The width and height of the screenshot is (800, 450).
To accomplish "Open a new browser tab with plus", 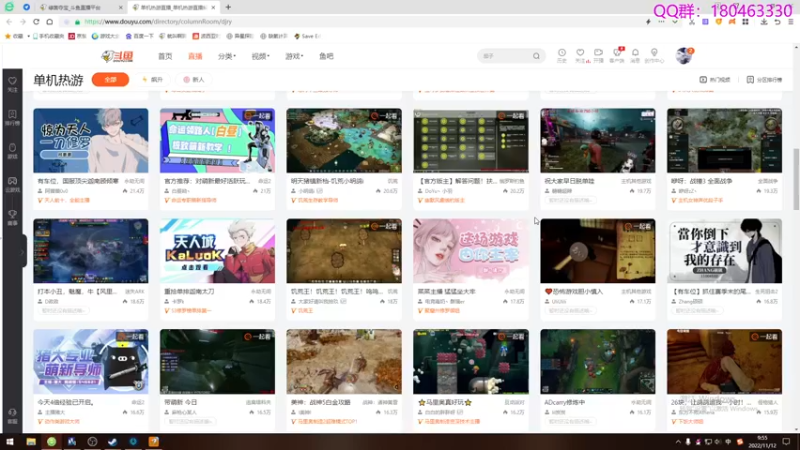I will click(228, 7).
